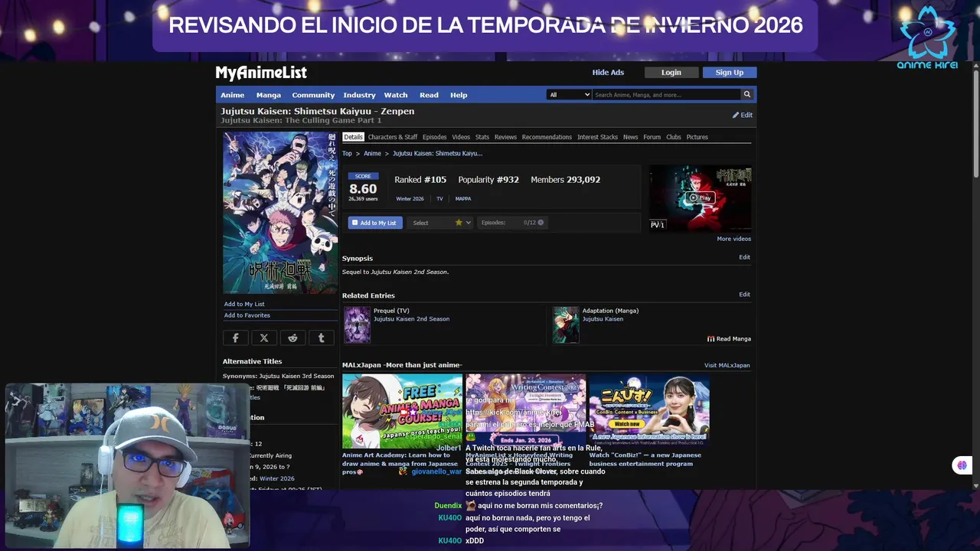Click the Episodes progress field

(511, 223)
